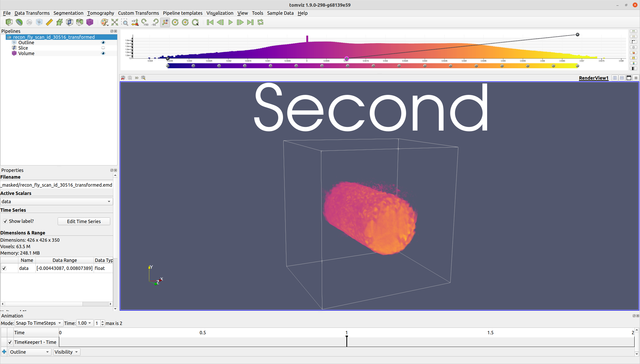Click the Edit Time Series button
Screen dimensions: 640x364
point(84,221)
